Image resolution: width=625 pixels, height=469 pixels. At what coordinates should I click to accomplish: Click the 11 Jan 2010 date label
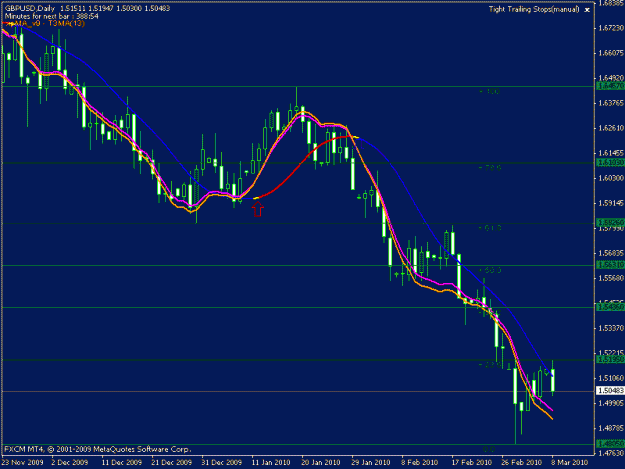(x=271, y=463)
